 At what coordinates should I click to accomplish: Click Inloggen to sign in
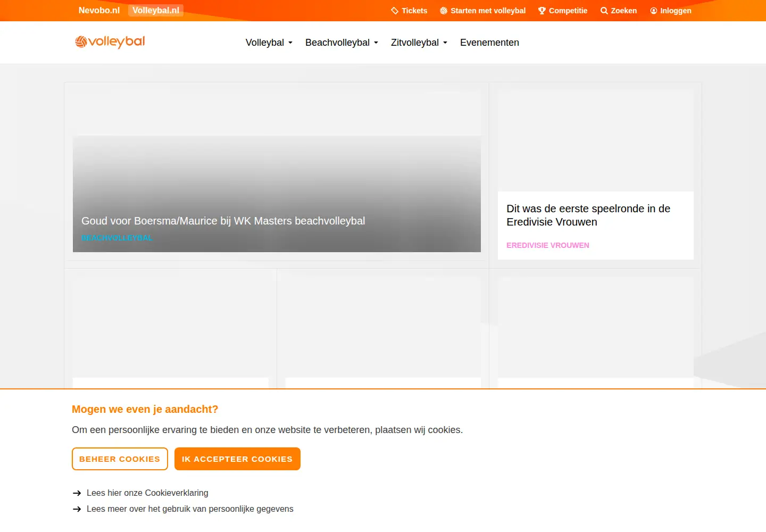click(x=671, y=11)
